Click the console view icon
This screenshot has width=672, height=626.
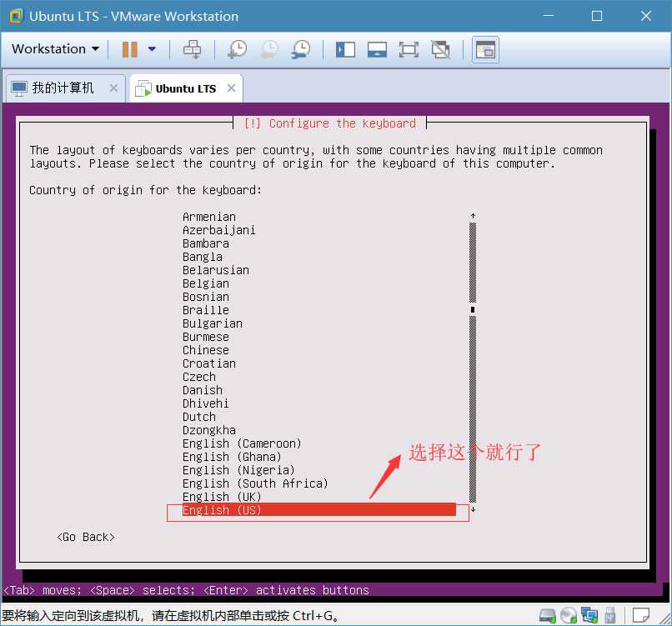[x=485, y=49]
